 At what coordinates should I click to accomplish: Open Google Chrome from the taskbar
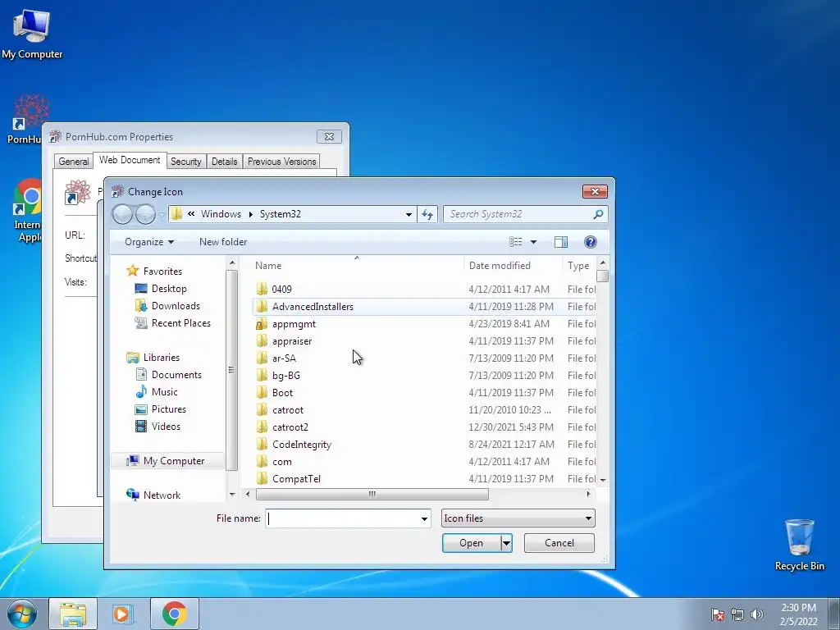(174, 614)
